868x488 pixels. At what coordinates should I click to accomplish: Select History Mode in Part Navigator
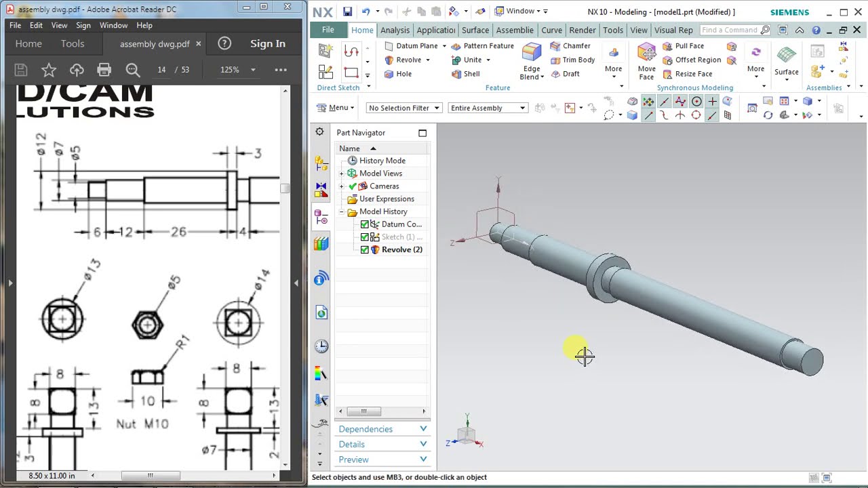[382, 161]
